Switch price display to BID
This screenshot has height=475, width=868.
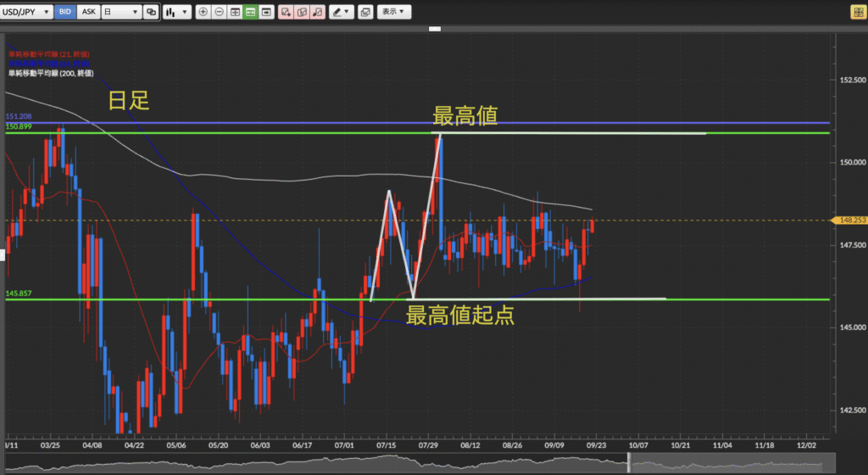point(64,13)
